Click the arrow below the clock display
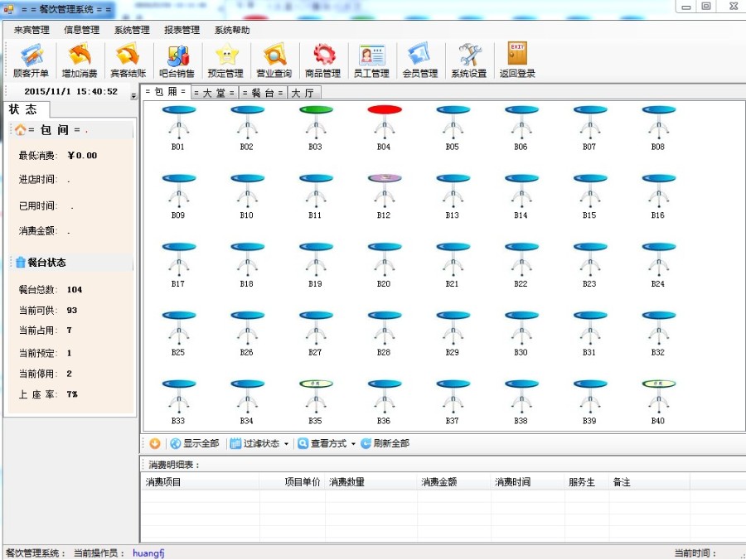746x560 pixels. pyautogui.click(x=133, y=94)
